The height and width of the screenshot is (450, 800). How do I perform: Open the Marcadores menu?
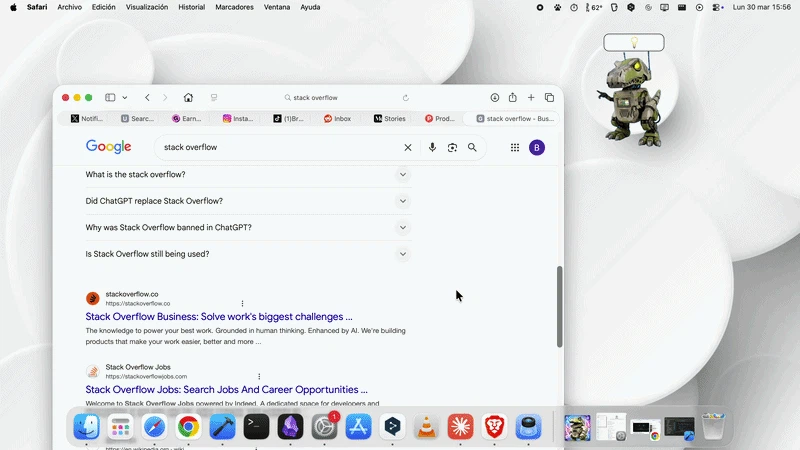point(234,7)
